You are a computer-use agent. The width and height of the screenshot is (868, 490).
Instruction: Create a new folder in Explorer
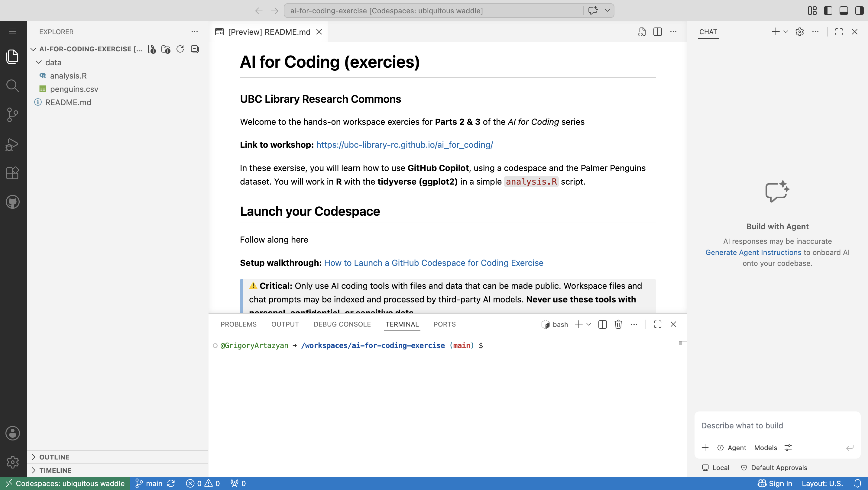[166, 49]
